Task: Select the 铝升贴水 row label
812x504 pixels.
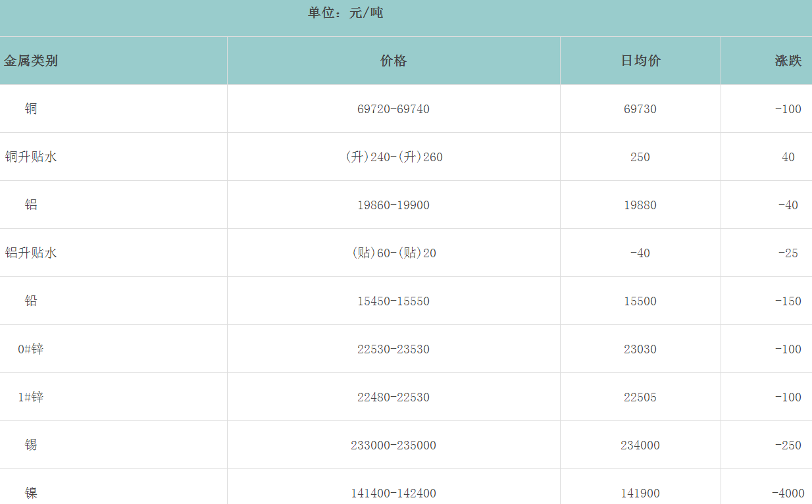Action: point(31,253)
